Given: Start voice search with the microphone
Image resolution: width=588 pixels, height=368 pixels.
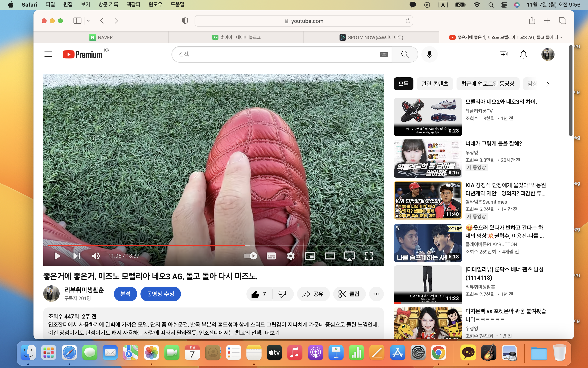Looking at the screenshot, I should 429,54.
